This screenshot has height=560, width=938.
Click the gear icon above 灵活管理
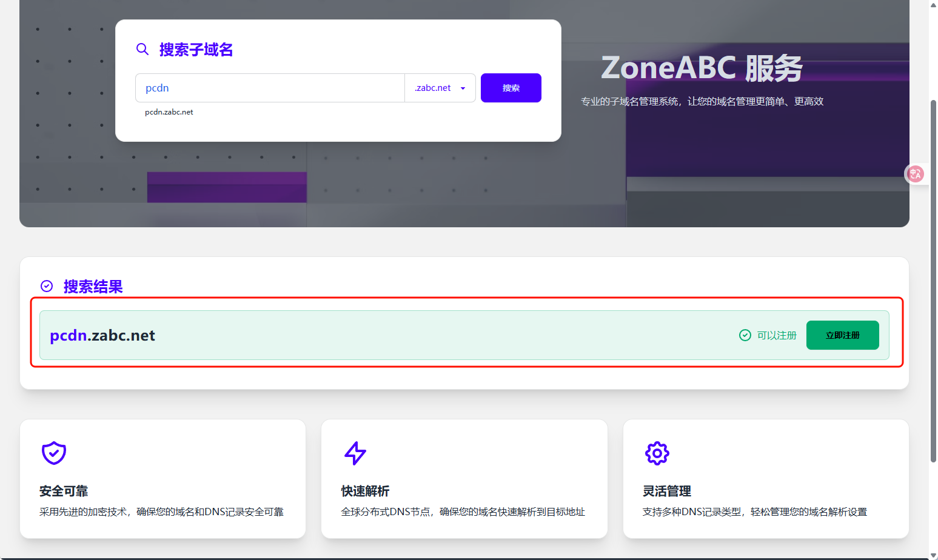pyautogui.click(x=657, y=453)
